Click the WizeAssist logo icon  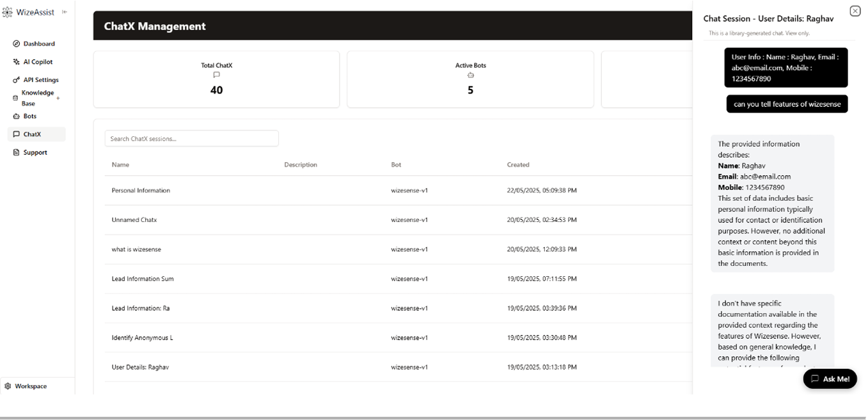[x=8, y=12]
